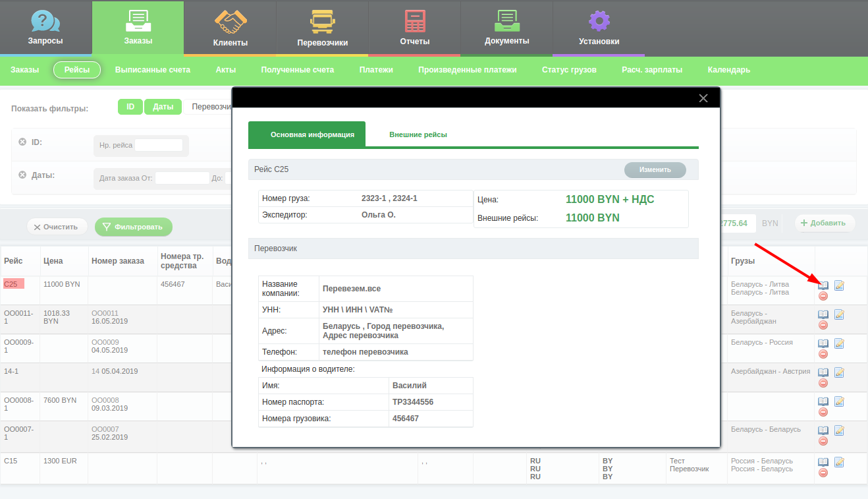868x499 pixels.
Task: Remove the Даты filter with its x icon
Action: pos(22,175)
